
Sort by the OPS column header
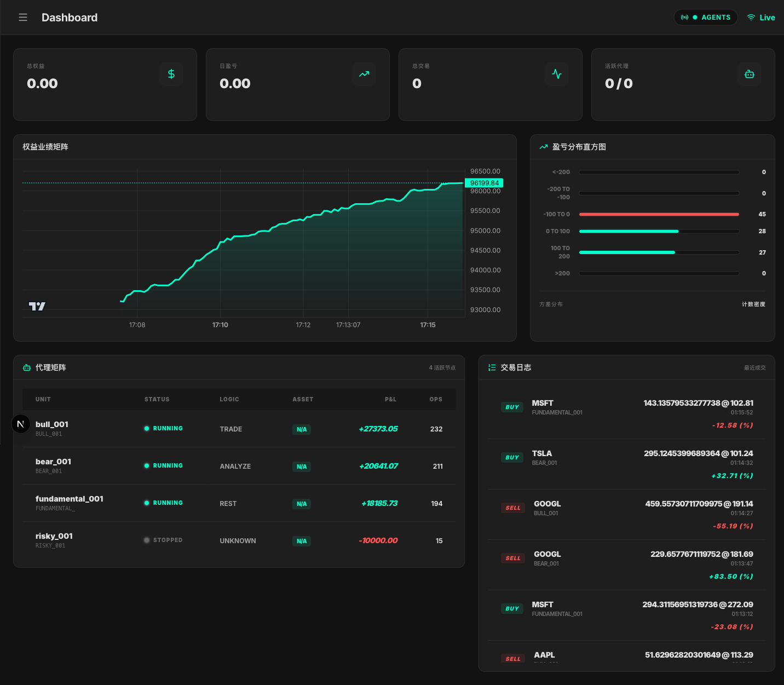coord(436,399)
